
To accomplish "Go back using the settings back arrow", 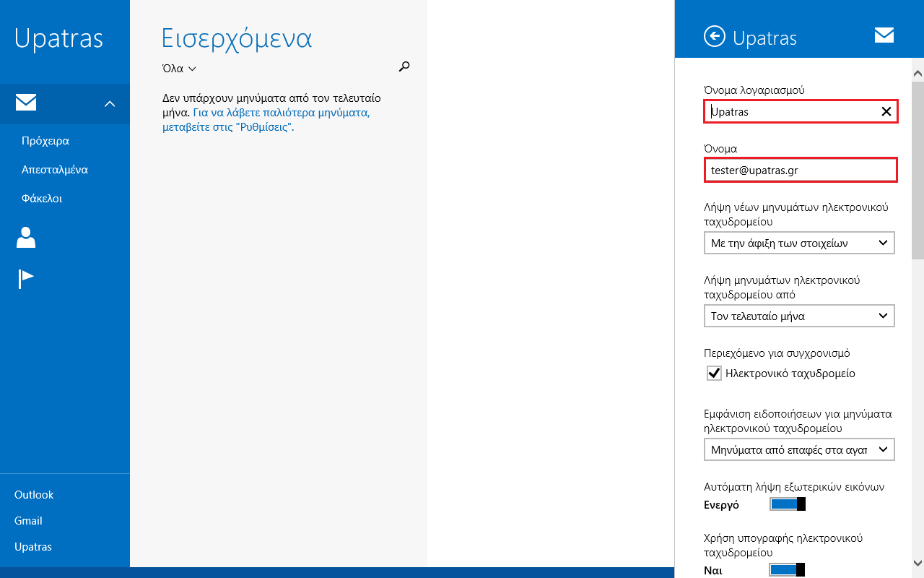I will 714,36.
